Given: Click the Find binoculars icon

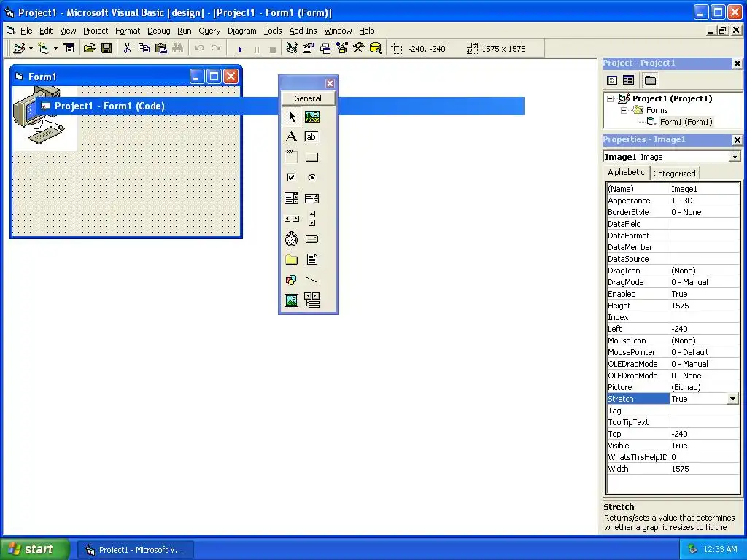Looking at the screenshot, I should (178, 49).
